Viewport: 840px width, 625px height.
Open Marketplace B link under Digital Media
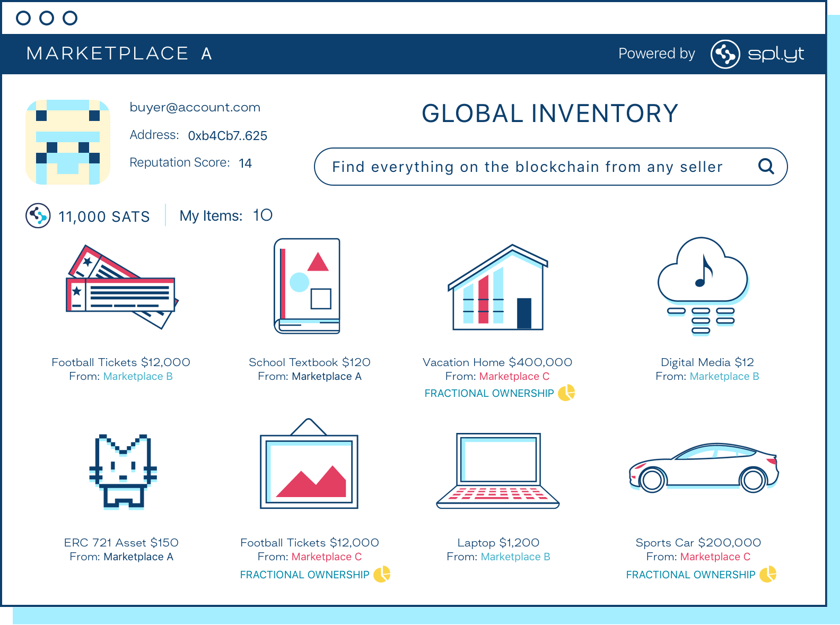click(724, 376)
